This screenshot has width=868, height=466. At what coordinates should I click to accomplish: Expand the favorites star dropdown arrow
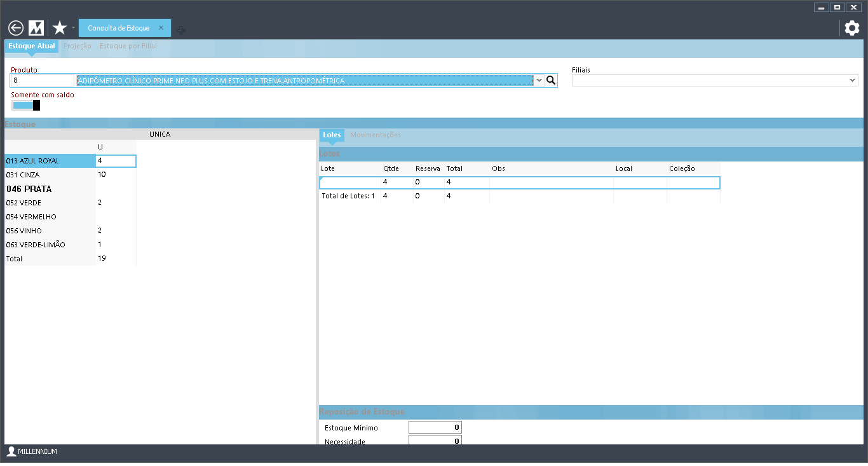click(73, 28)
